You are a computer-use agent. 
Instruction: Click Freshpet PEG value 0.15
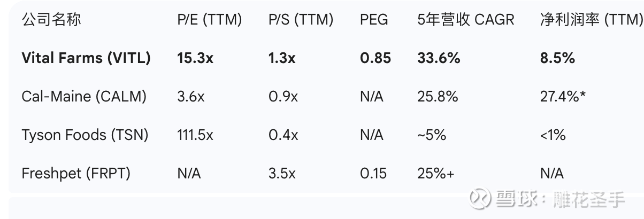click(374, 174)
